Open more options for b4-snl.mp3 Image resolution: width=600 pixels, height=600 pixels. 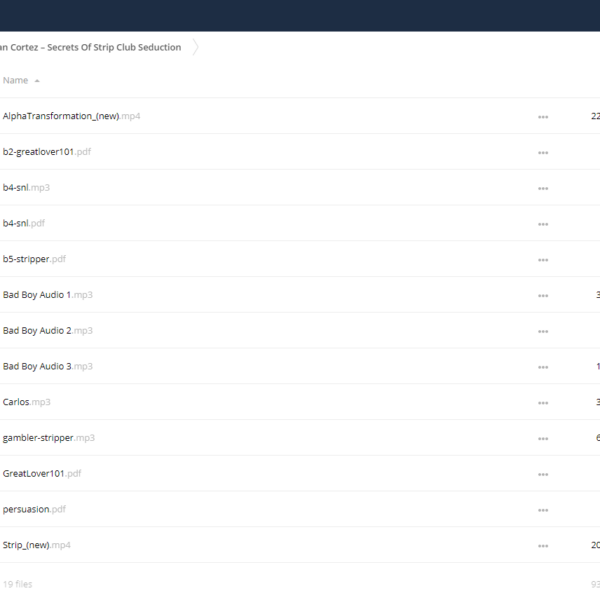tap(543, 188)
